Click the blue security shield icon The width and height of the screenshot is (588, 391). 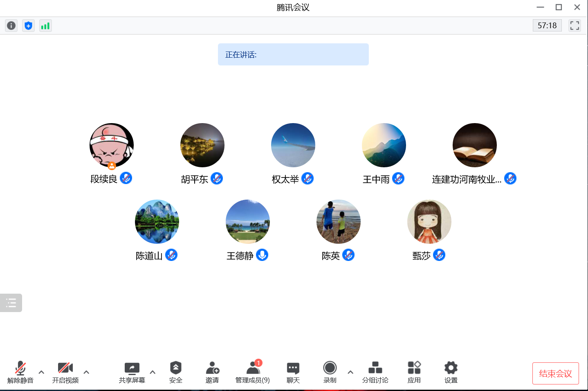[28, 26]
